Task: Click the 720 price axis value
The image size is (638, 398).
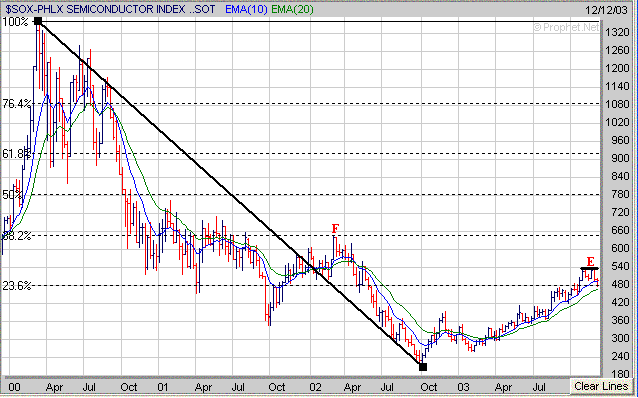Action: pos(620,212)
